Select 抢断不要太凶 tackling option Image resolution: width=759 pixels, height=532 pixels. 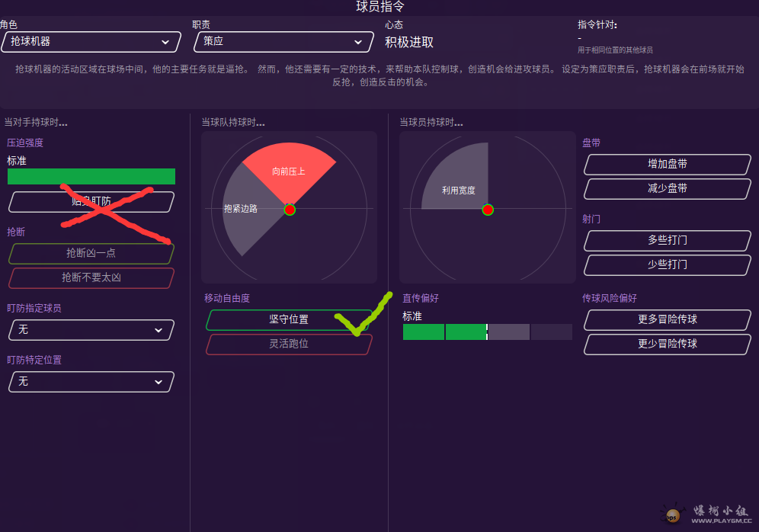click(x=91, y=278)
